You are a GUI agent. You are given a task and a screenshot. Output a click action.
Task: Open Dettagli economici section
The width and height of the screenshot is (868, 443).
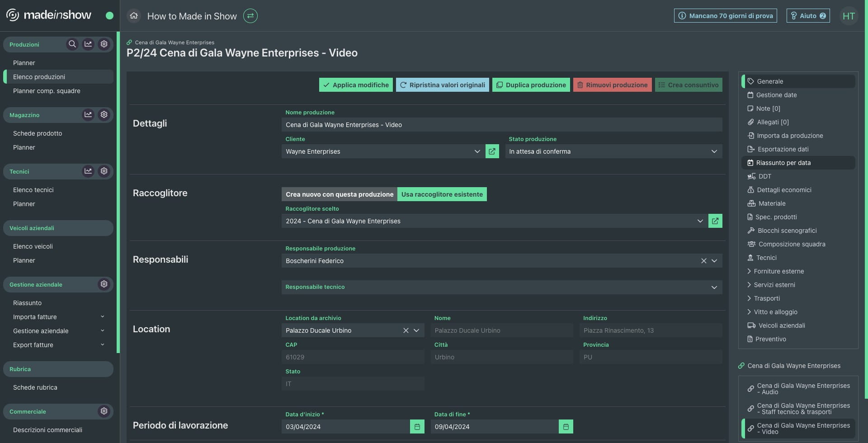tap(798, 190)
